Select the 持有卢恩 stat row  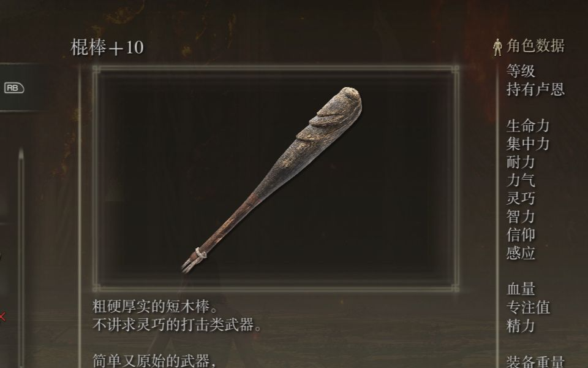click(535, 90)
